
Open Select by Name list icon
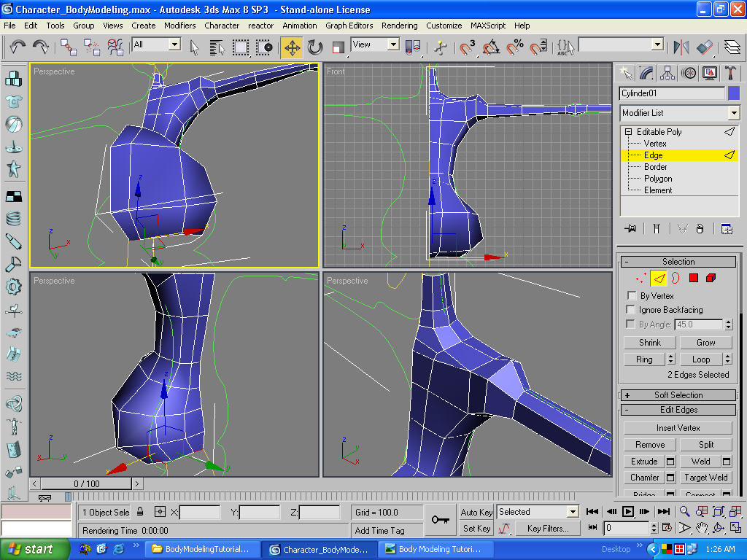217,47
